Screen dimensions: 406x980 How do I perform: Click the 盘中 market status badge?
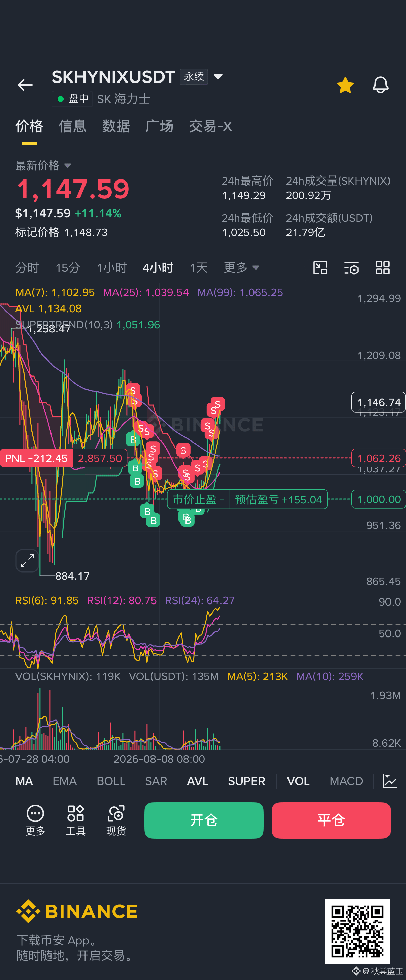click(72, 99)
